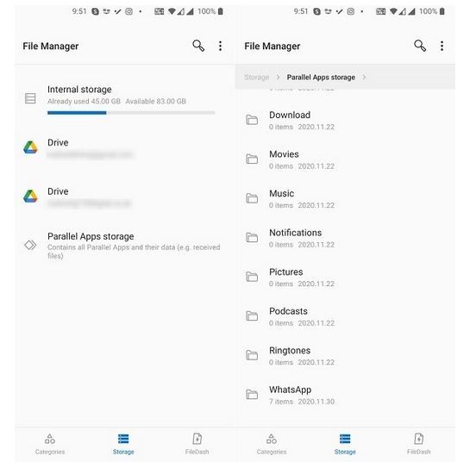Go back to Storage via breadcrumb
The image size is (476, 462).
[256, 78]
